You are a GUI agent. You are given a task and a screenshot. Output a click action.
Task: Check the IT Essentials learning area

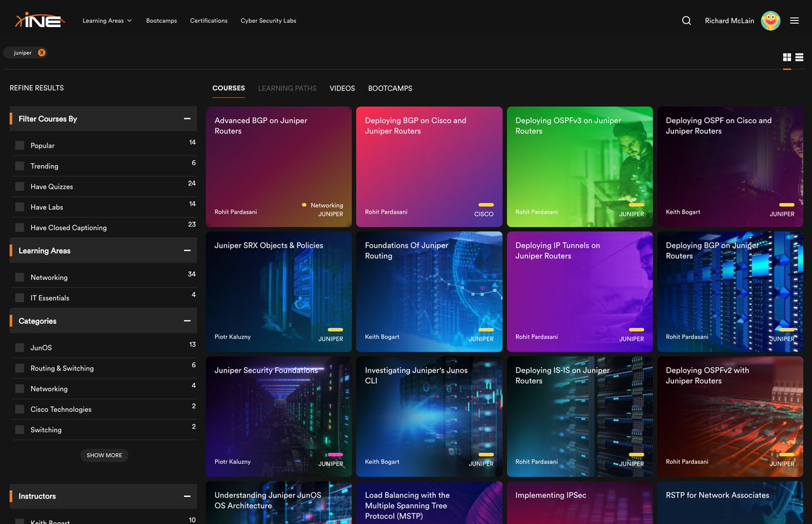point(20,297)
